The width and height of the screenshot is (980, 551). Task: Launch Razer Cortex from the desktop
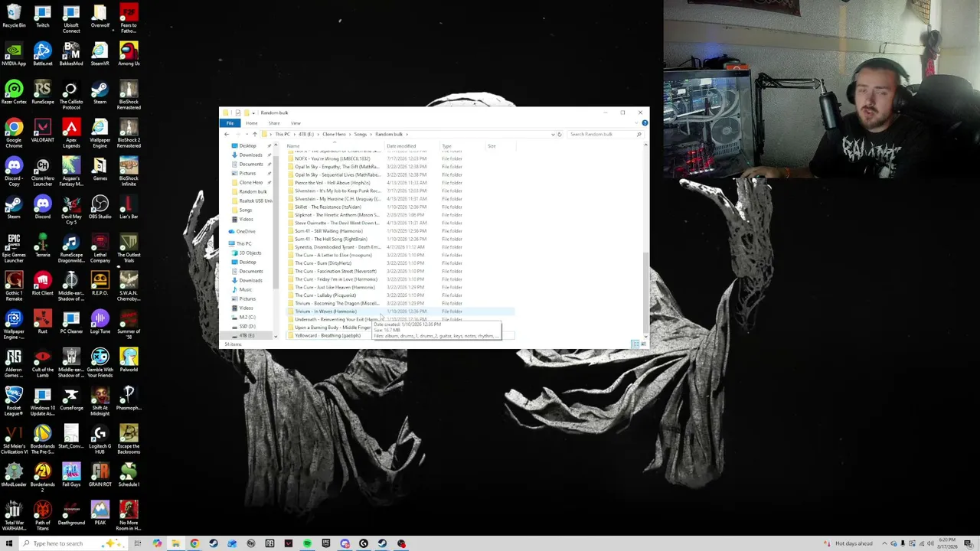(x=14, y=93)
